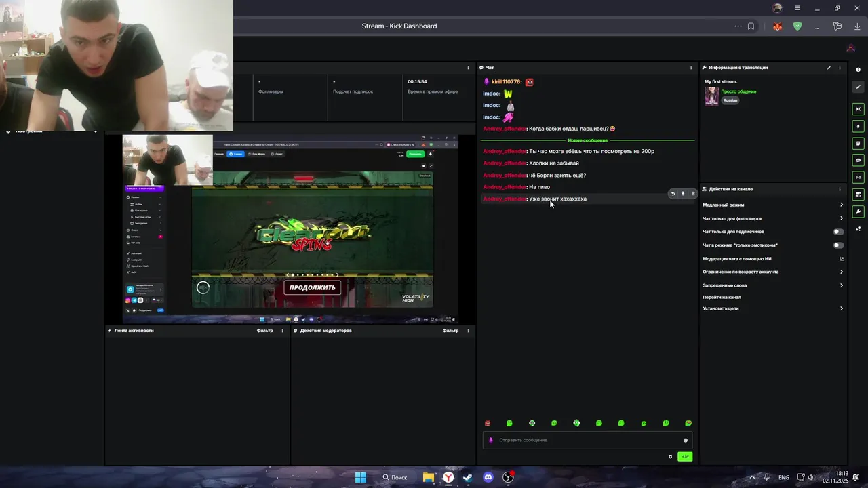The image size is (868, 488).
Task: Toggle emotes-only chat mode switch
Action: pos(839,245)
